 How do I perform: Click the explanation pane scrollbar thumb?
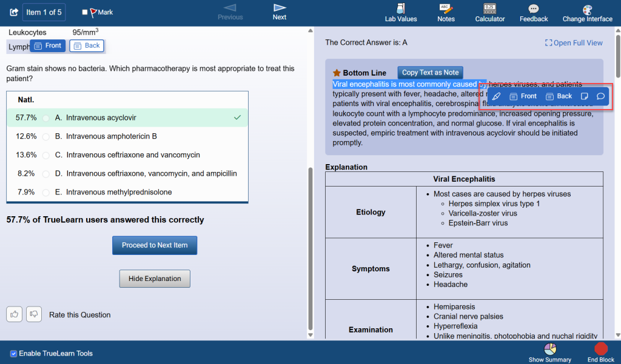618,56
